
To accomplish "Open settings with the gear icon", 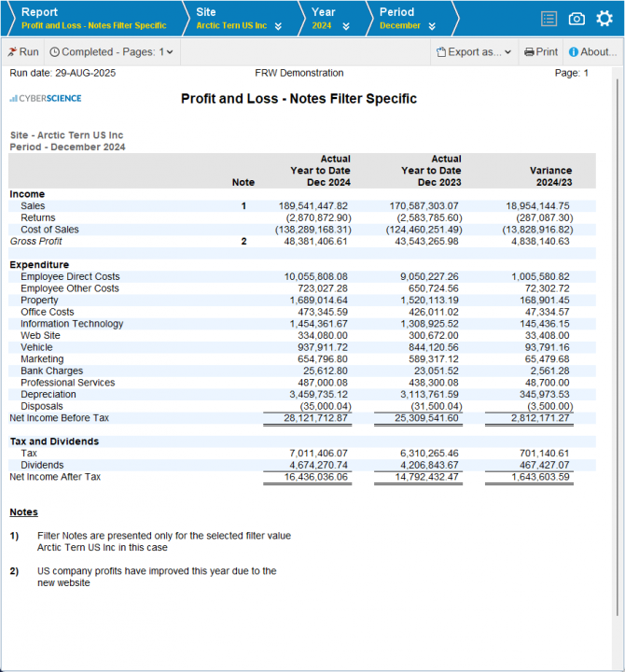I will coord(604,19).
